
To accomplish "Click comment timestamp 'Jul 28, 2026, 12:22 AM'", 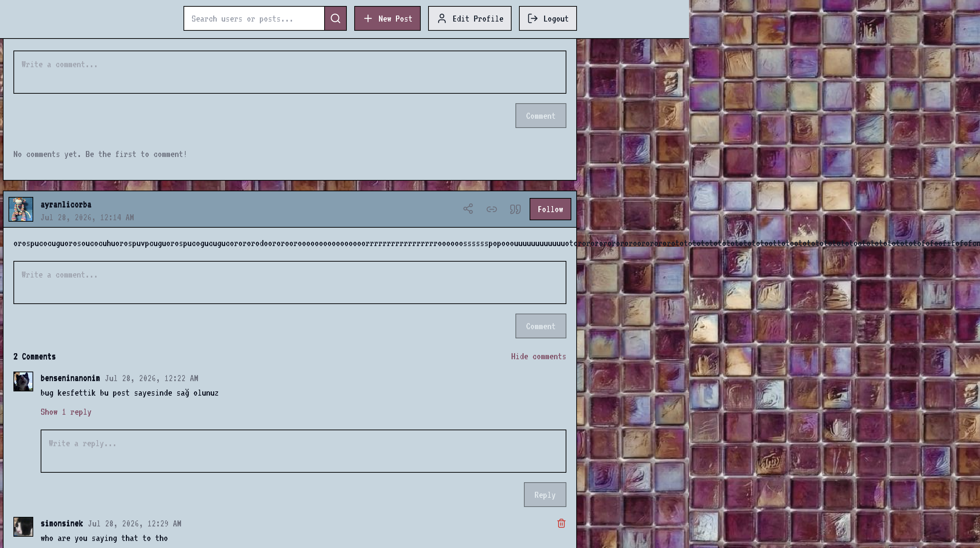I will tap(151, 378).
